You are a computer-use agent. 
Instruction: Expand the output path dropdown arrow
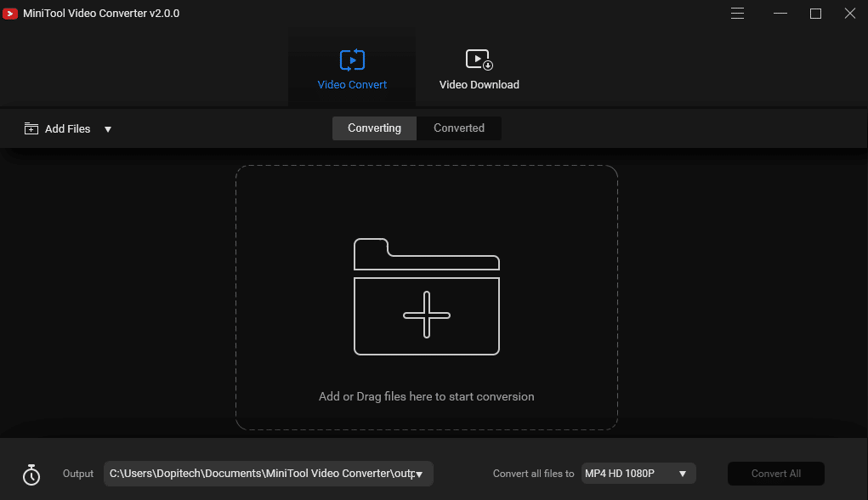(419, 474)
